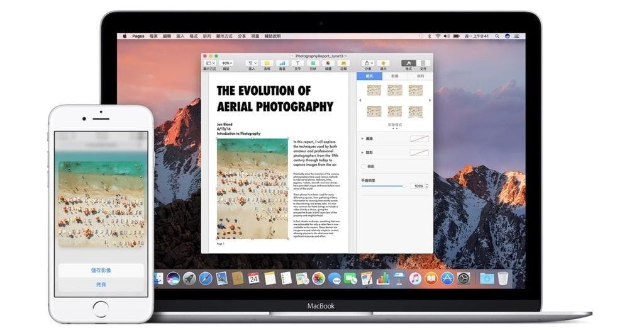Open the Border style preview swatch
This screenshot has width=644, height=335.
point(419,139)
